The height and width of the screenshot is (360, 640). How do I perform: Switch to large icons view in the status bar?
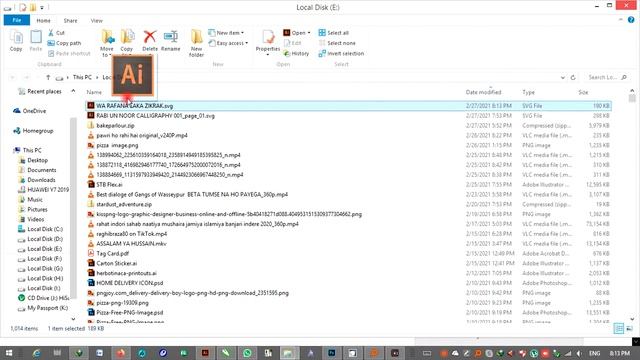point(630,329)
